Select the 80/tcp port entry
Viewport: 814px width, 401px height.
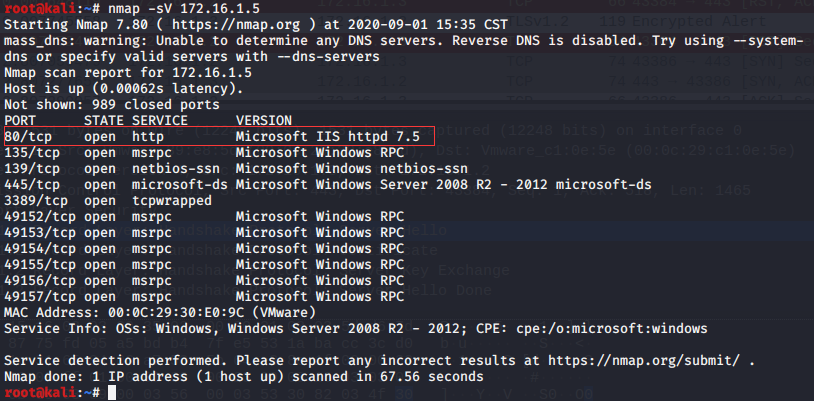pos(28,135)
